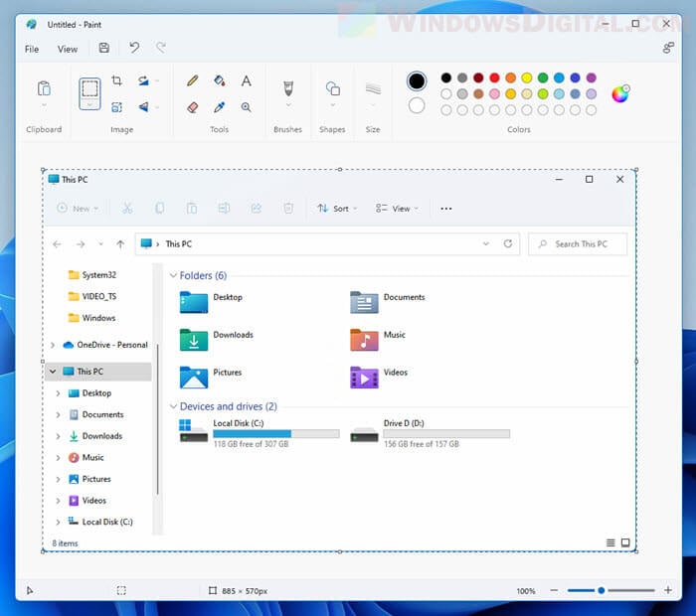
Task: Select the Color 2 white circle
Action: point(417,105)
